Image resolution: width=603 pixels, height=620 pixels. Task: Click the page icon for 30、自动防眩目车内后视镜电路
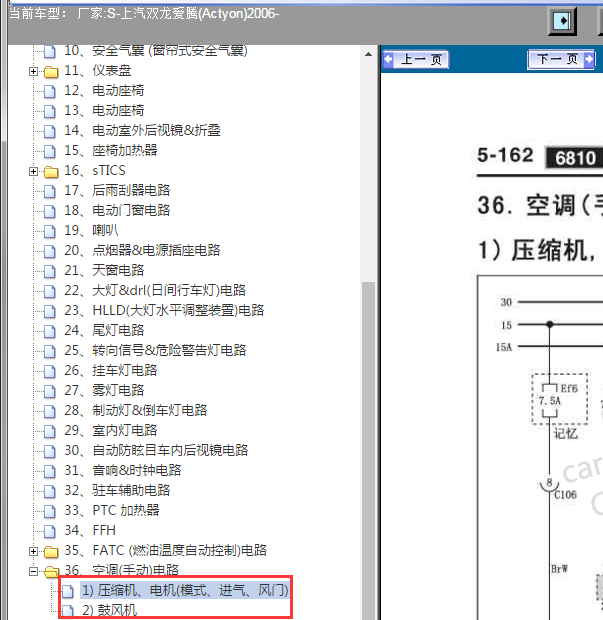click(49, 451)
